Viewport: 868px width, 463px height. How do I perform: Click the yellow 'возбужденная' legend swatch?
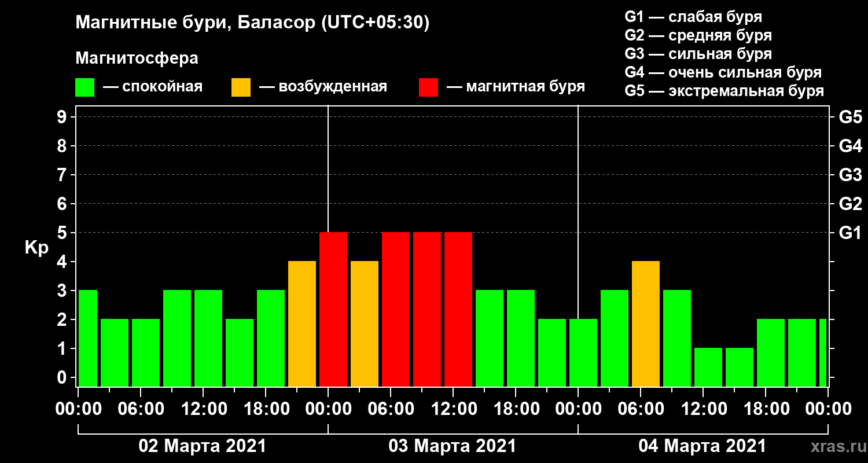click(241, 87)
